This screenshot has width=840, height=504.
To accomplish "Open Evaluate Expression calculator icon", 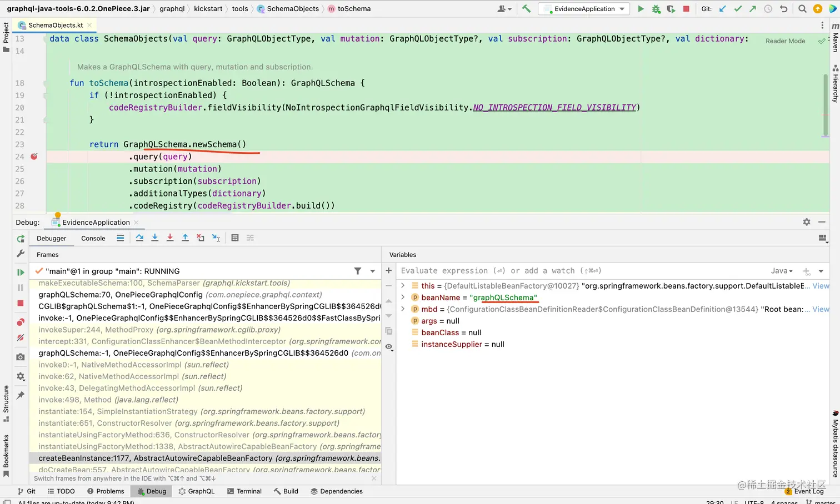I will click(x=235, y=238).
